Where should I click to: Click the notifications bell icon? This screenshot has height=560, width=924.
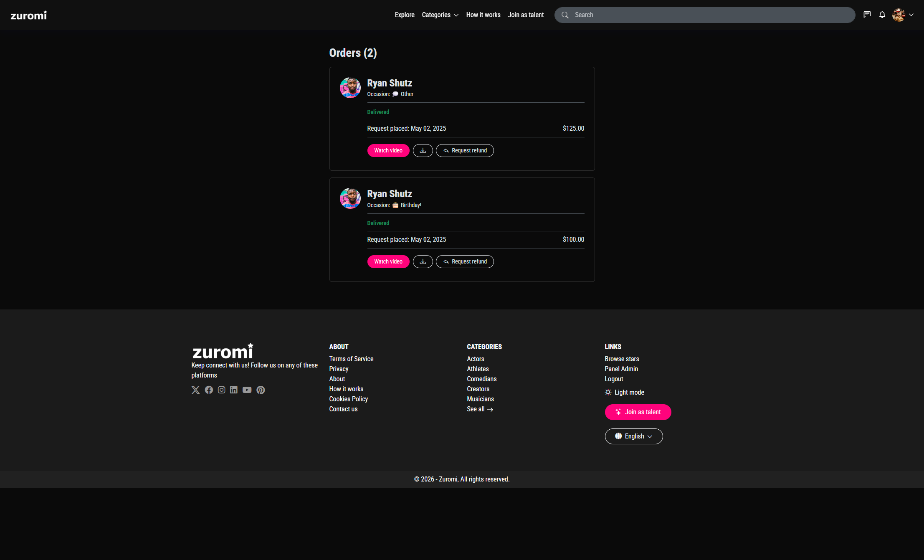click(x=882, y=15)
